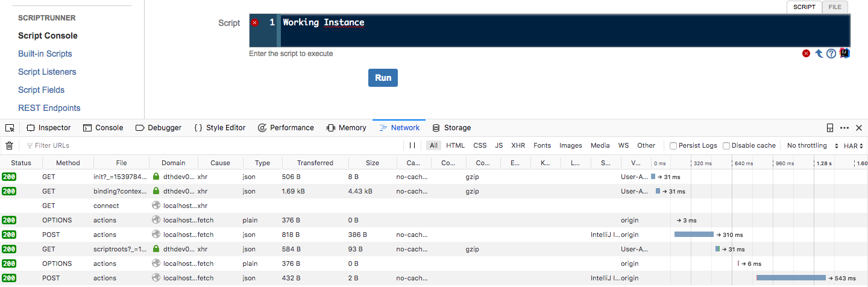This screenshot has width=868, height=287.
Task: Switch to the Inspector tab
Action: coord(49,128)
